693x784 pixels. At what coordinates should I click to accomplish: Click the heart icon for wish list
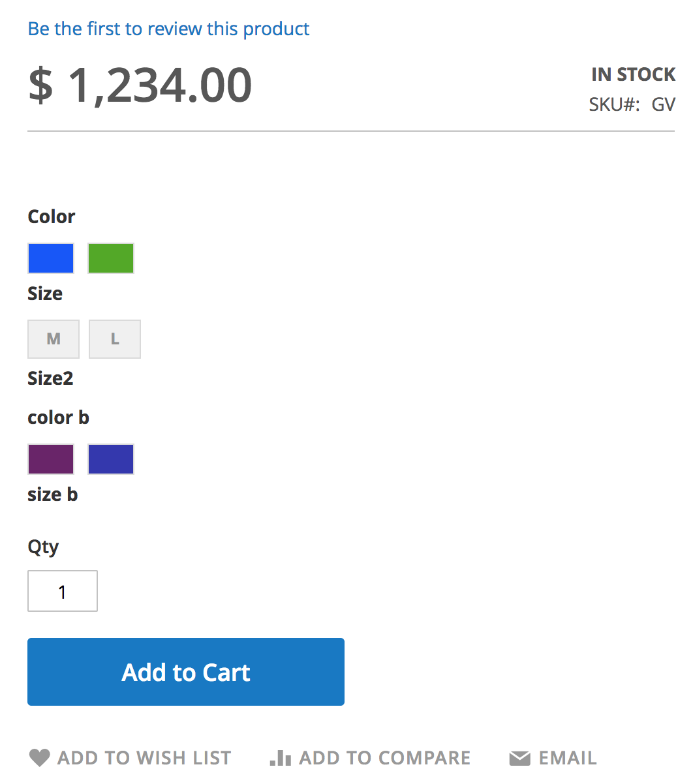click(x=40, y=758)
